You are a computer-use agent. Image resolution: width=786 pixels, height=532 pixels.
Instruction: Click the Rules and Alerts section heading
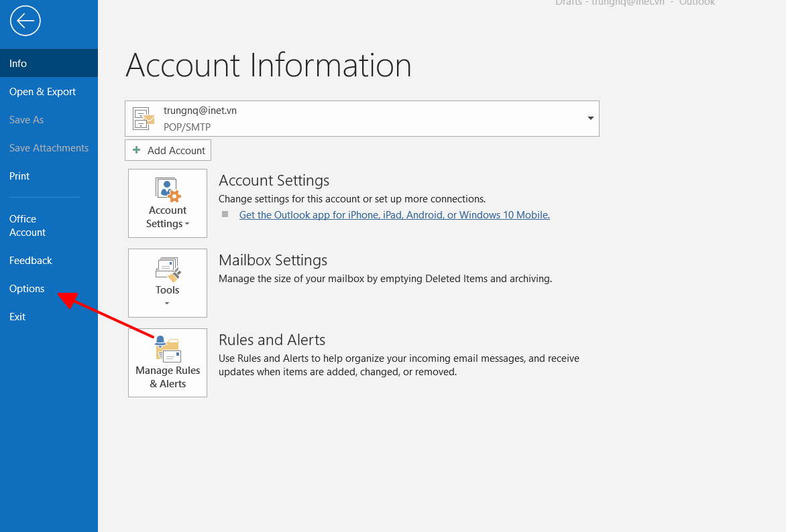point(272,340)
